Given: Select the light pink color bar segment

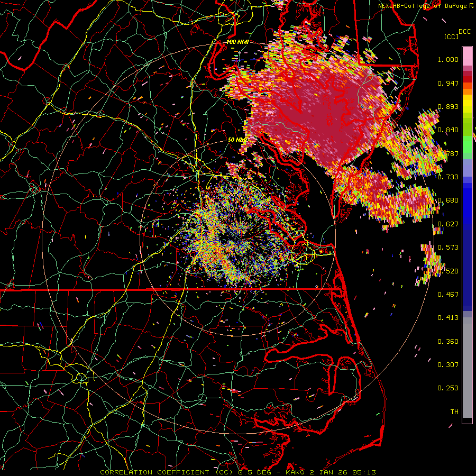Looking at the screenshot, I should point(467,56).
